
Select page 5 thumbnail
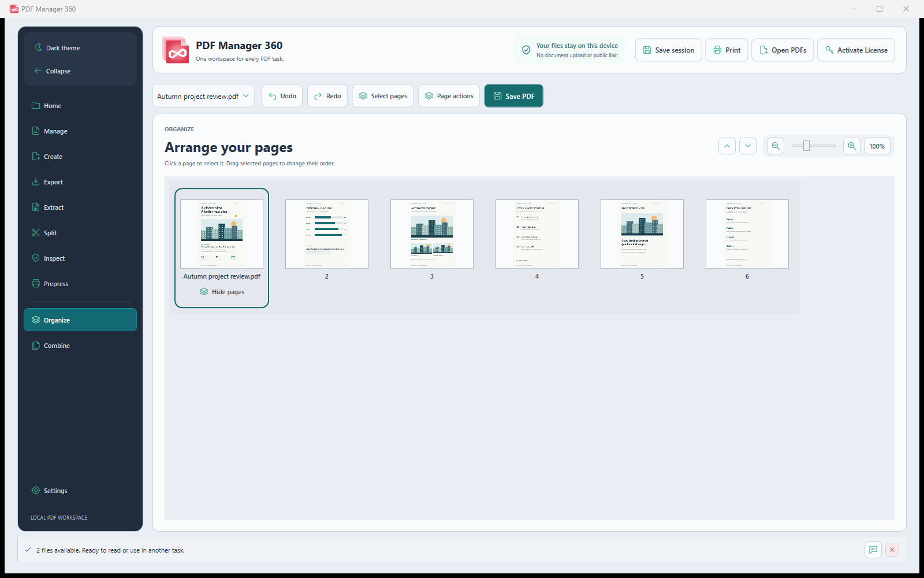(642, 234)
